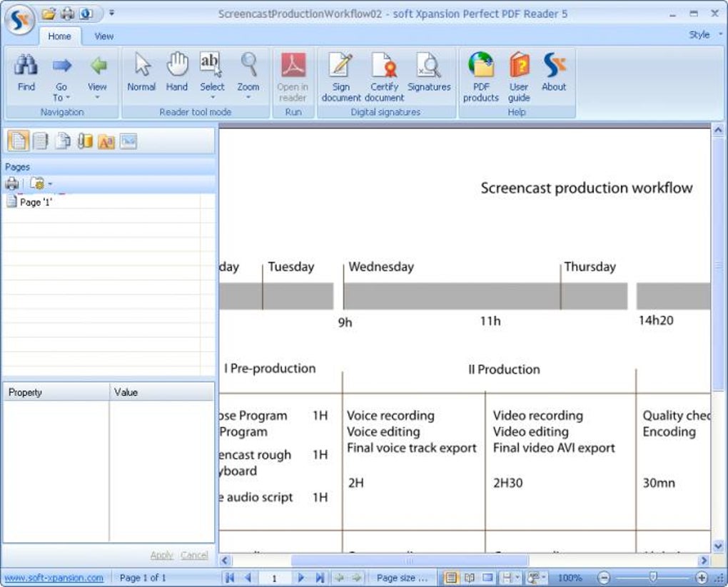The height and width of the screenshot is (587, 728).
Task: Show the images sidebar panel icon
Action: (x=128, y=141)
